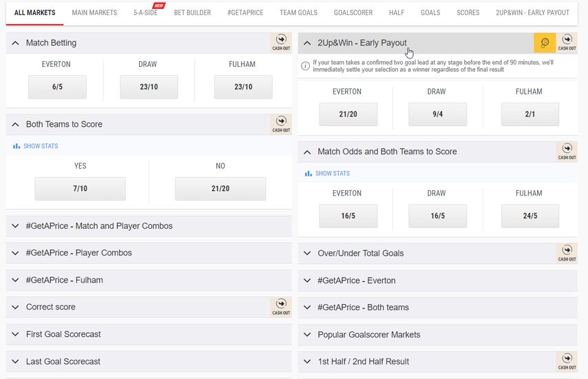Select YES at 7/10 for Both Teams to Score

pos(81,189)
